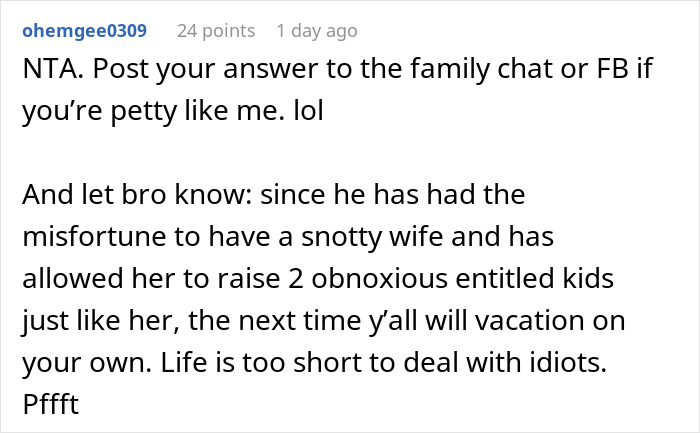700x433 pixels.
Task: Click the word misfortune
Action: tap(95, 236)
